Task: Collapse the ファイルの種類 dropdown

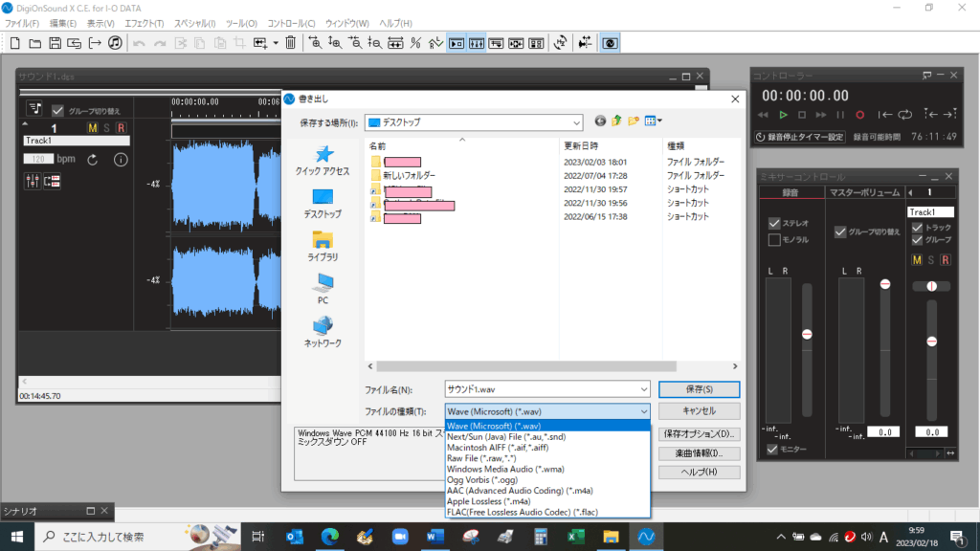Action: (x=644, y=411)
